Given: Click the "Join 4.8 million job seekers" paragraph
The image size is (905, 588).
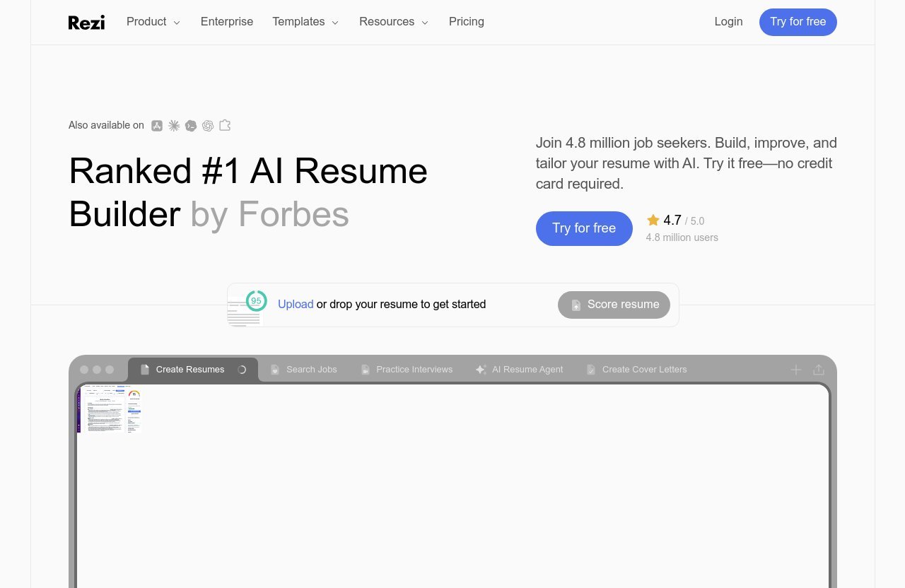Looking at the screenshot, I should (686, 163).
